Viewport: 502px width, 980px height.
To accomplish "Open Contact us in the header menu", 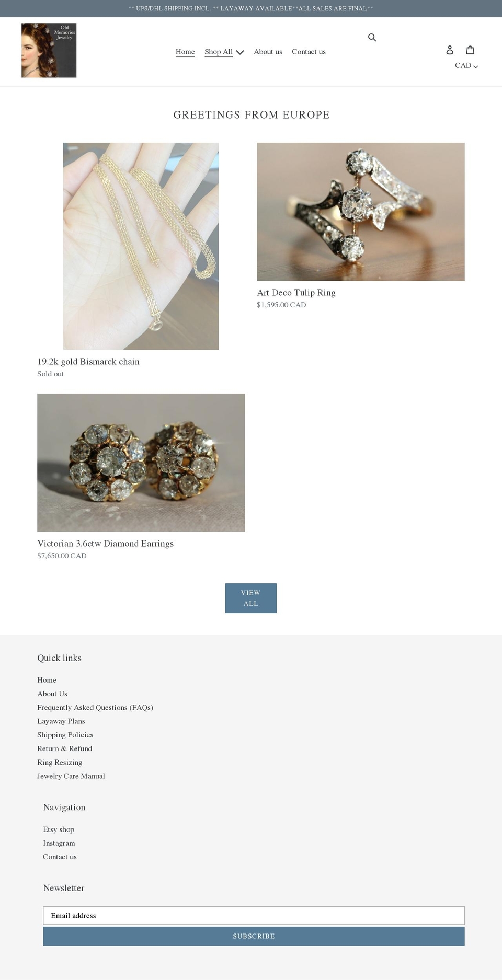I will [309, 52].
